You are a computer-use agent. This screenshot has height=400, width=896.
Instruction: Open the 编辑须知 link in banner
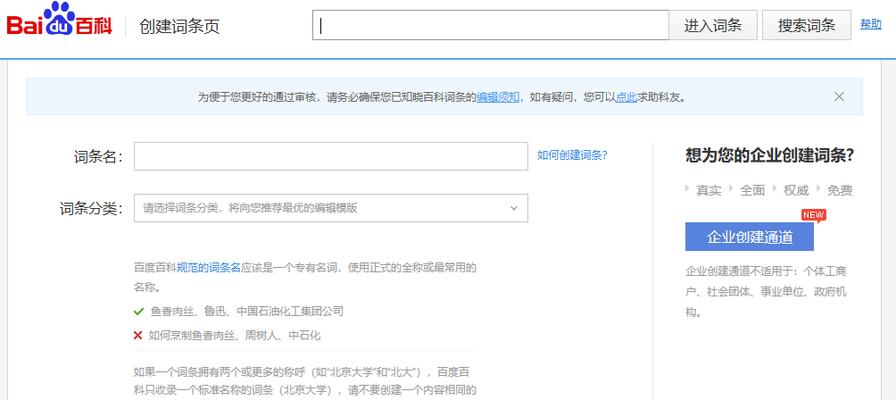pos(498,97)
